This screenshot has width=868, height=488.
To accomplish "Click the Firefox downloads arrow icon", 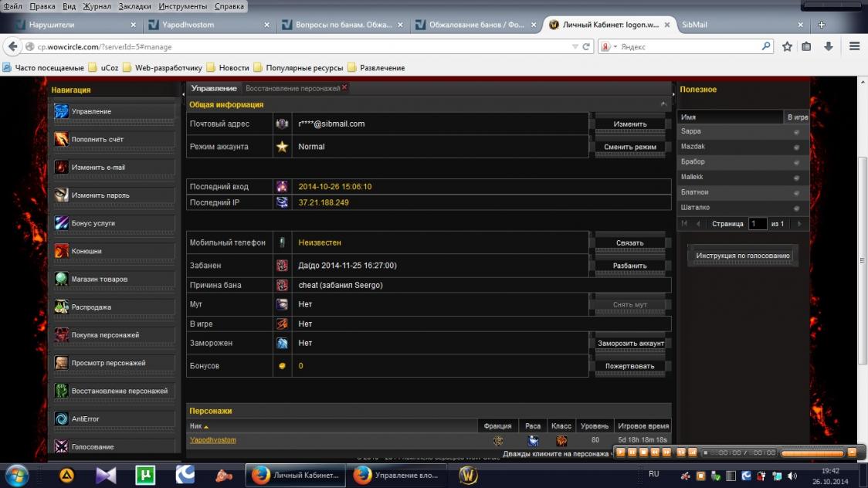I will click(x=828, y=46).
